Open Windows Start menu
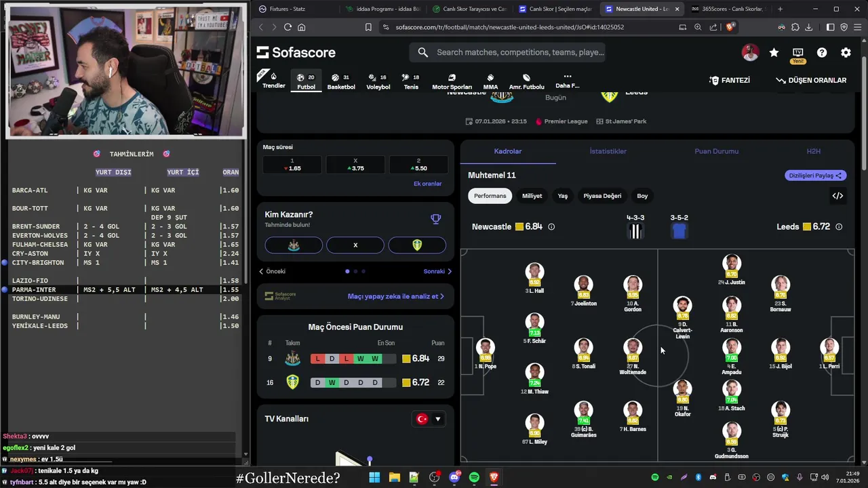The width and height of the screenshot is (868, 488). tap(374, 477)
